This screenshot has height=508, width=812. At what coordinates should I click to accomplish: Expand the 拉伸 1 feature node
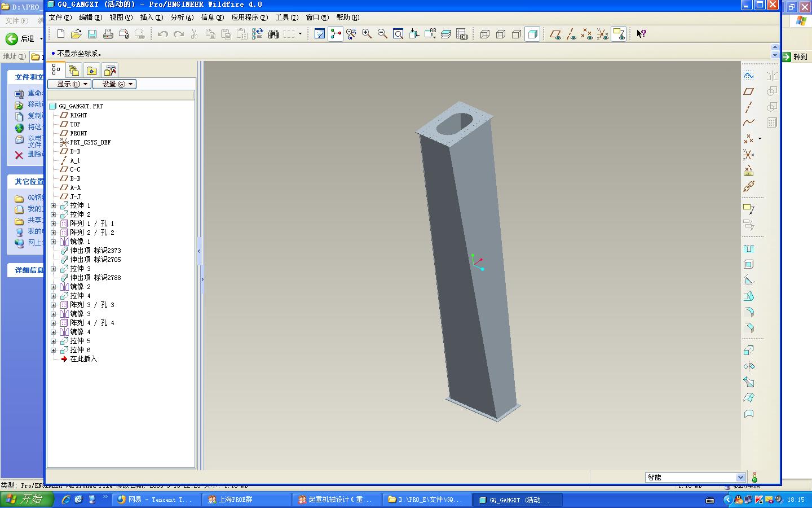point(54,205)
